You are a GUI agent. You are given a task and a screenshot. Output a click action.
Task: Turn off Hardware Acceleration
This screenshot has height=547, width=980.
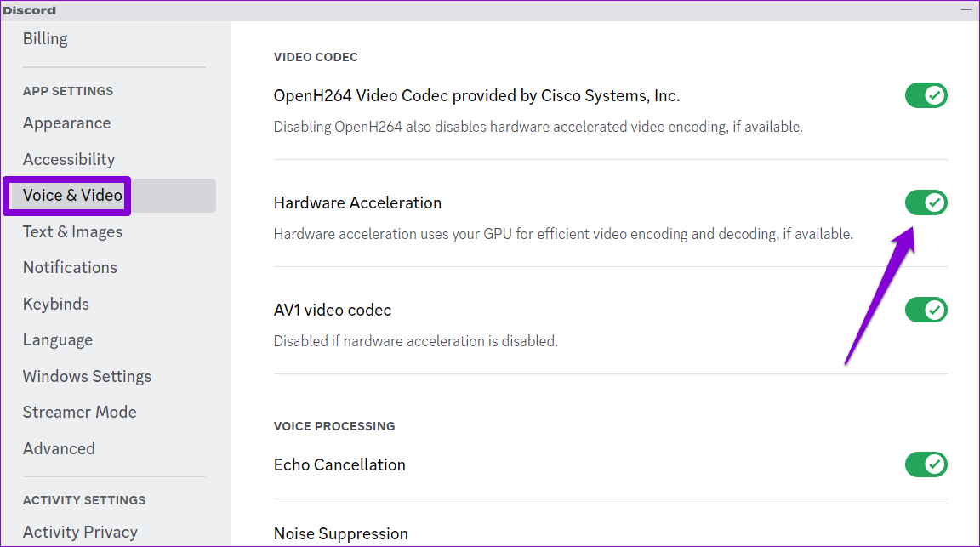pyautogui.click(x=926, y=202)
